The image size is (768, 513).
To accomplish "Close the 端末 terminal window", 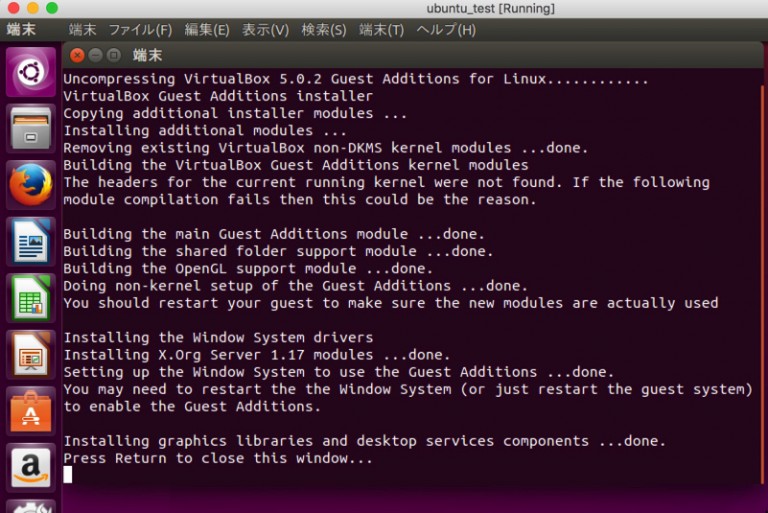I will 76,55.
